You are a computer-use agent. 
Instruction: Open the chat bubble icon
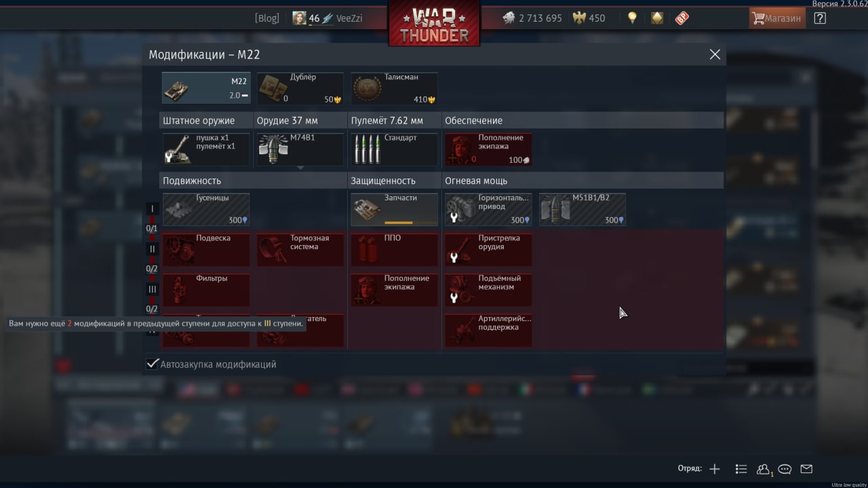point(785,469)
